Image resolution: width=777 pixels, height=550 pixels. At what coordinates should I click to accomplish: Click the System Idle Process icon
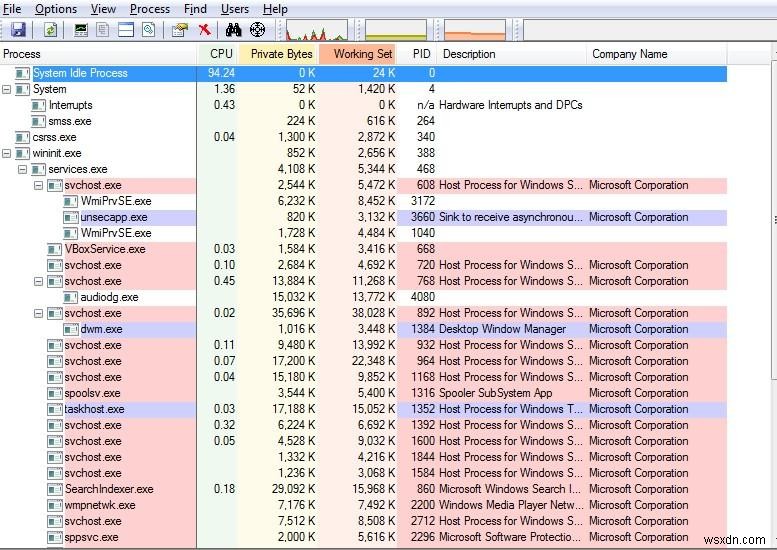click(x=22, y=73)
